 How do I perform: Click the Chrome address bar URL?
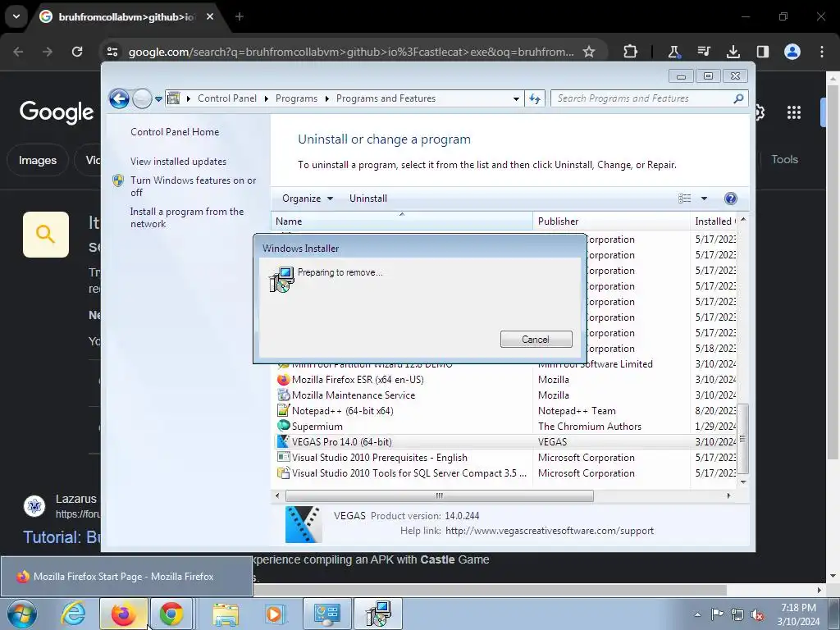(351, 52)
